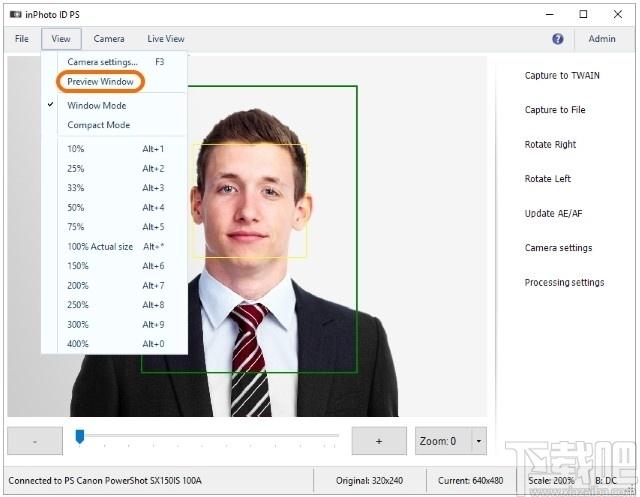
Task: Open Camera settings from right panel
Action: 558,248
